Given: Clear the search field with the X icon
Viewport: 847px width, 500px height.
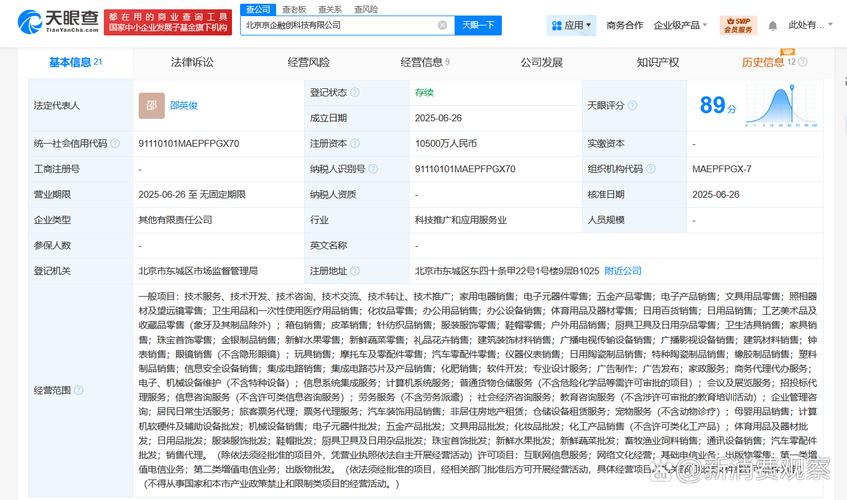Looking at the screenshot, I should tap(442, 25).
